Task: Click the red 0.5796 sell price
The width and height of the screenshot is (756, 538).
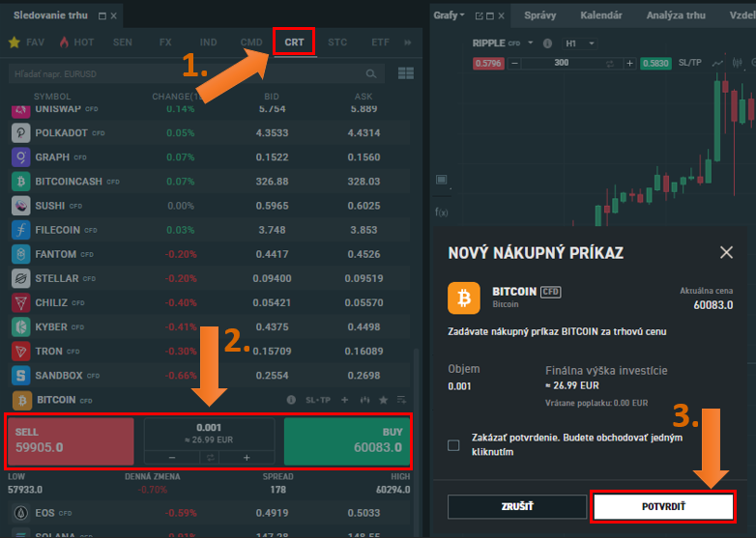Action: pos(488,63)
